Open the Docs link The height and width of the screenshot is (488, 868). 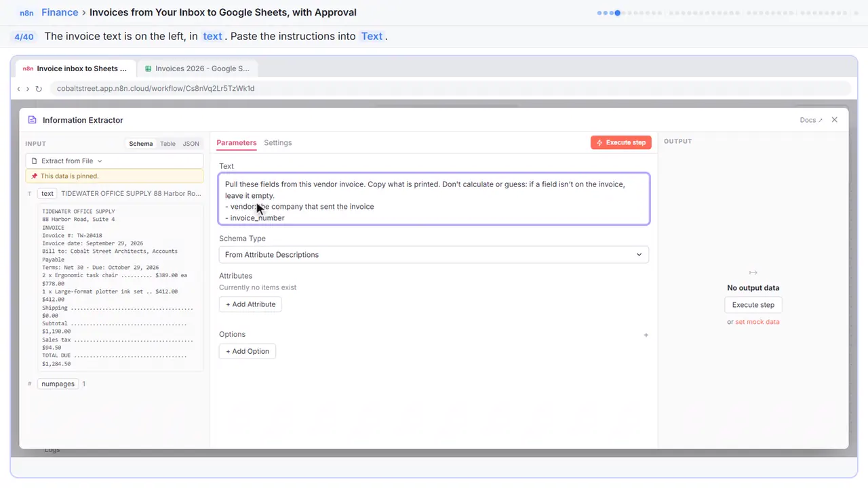coord(811,120)
